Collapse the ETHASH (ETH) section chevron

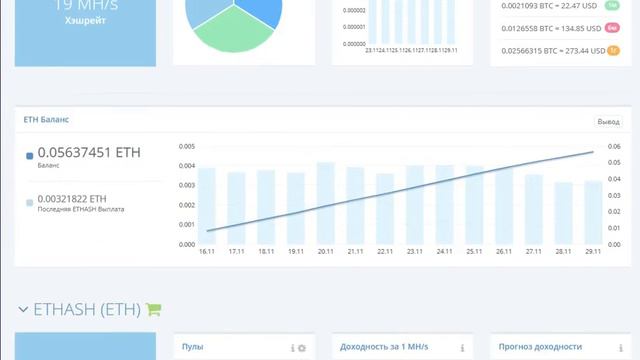(x=23, y=310)
